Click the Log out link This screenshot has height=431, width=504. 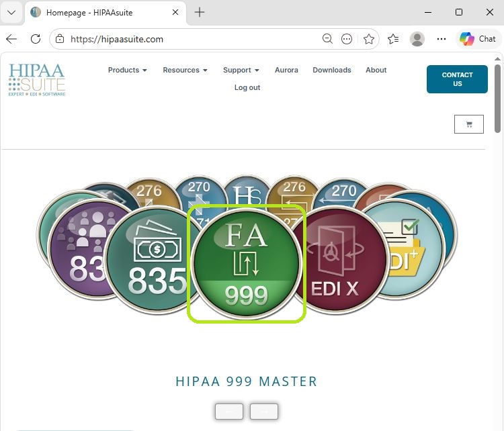coord(247,87)
